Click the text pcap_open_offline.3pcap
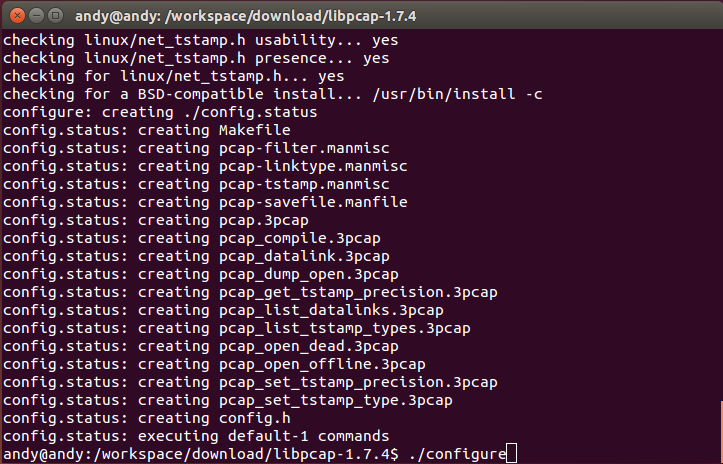The image size is (723, 464). tap(322, 364)
